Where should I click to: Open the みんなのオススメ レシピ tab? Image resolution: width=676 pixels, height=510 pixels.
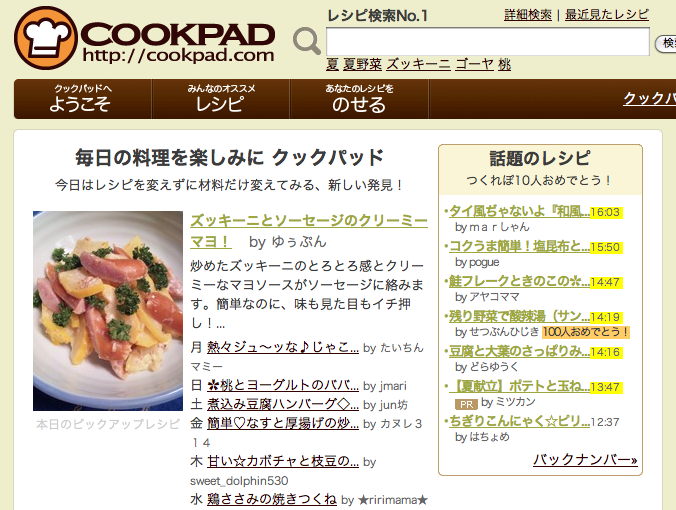(x=221, y=99)
